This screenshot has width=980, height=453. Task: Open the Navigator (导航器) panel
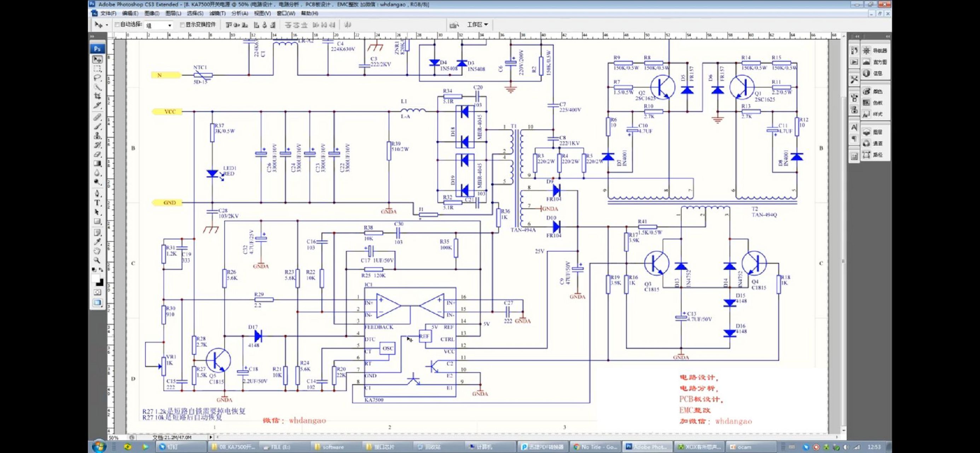coord(875,51)
